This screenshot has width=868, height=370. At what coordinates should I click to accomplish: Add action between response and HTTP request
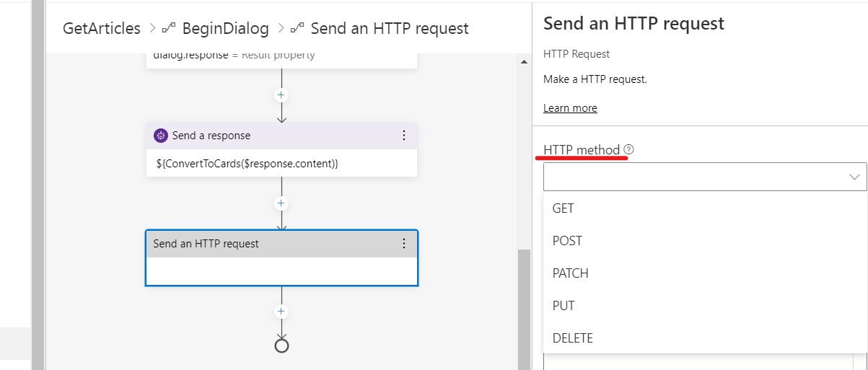pos(281,203)
